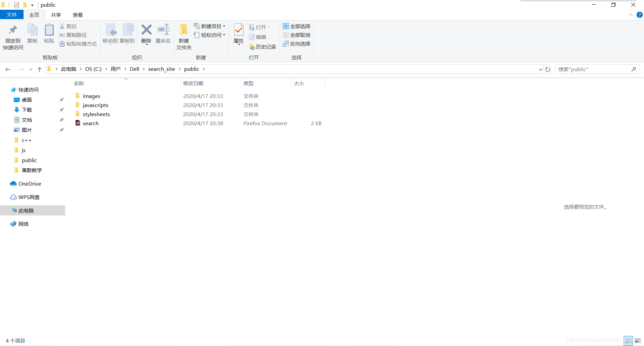Click the Rename (重命名) icon
The image size is (644, 346).
tap(163, 30)
